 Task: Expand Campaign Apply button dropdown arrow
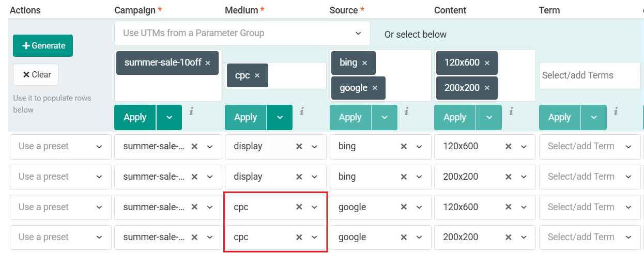169,117
